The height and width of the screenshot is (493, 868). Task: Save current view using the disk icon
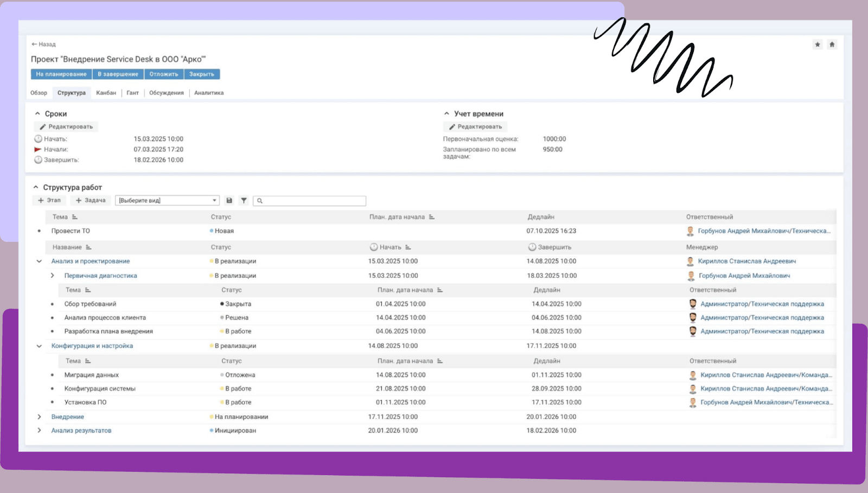point(229,200)
